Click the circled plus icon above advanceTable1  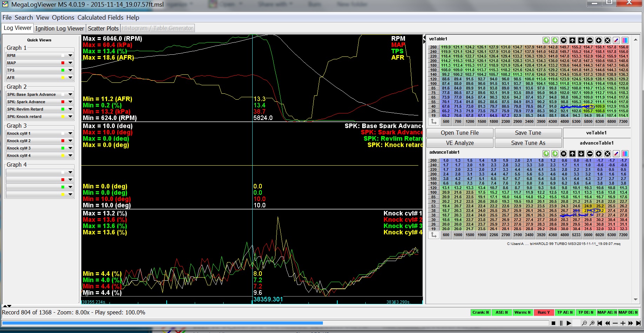599,154
